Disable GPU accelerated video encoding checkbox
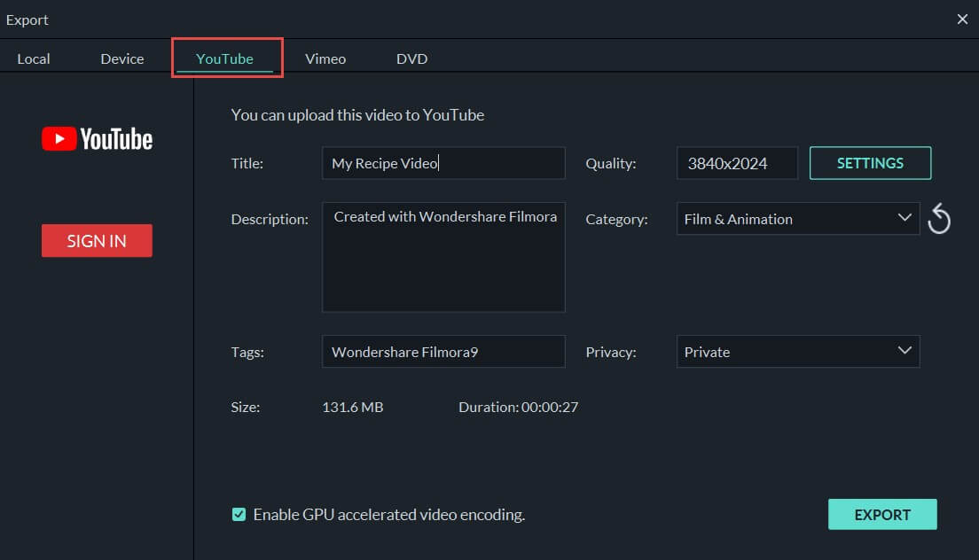The width and height of the screenshot is (979, 560). click(x=239, y=514)
